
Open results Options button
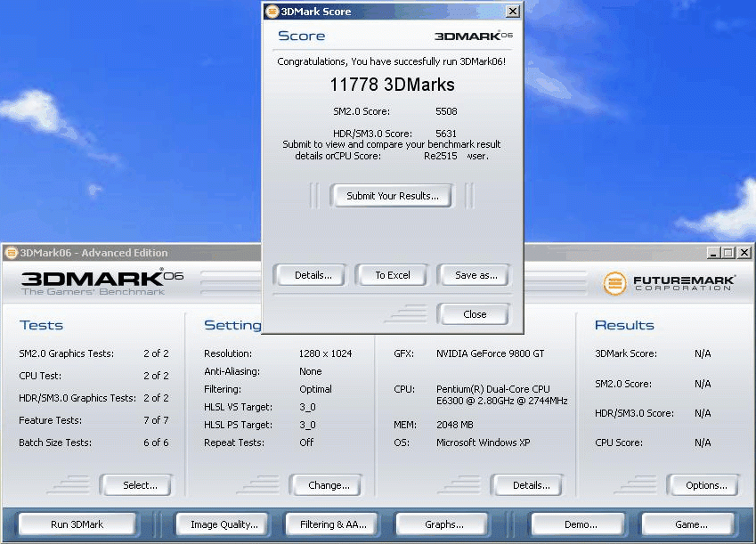coord(703,485)
